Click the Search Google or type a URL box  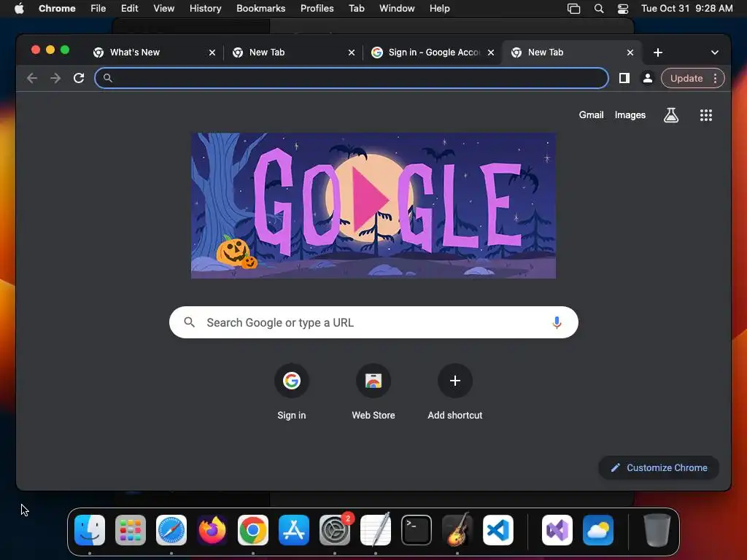pos(373,322)
